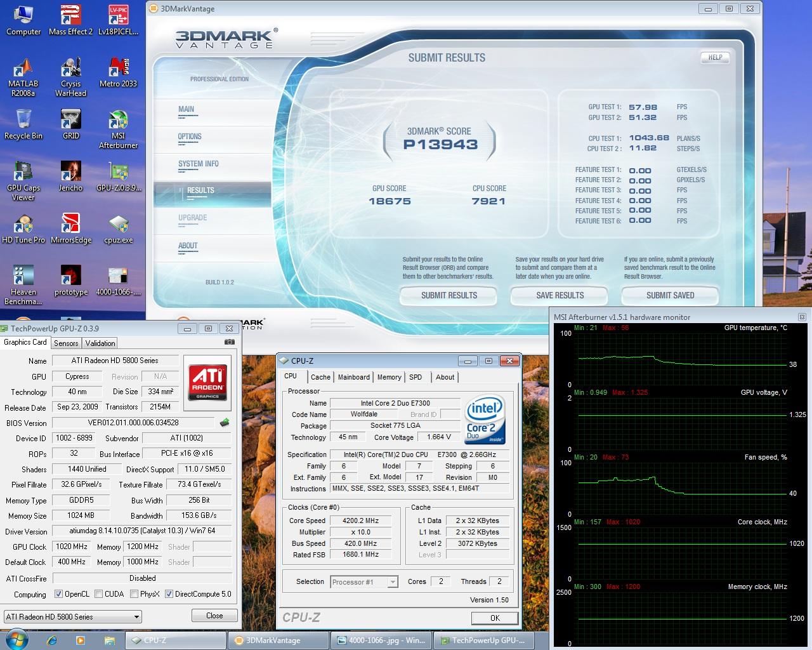Viewport: 812px width, 650px height.
Task: Switch to 4000-1066-jpg taskbar window
Action: (381, 640)
